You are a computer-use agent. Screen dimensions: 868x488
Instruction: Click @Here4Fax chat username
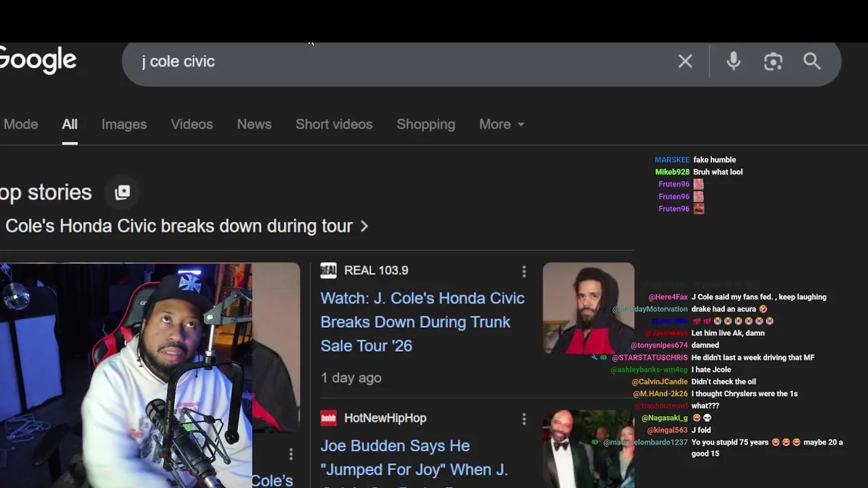pos(668,297)
